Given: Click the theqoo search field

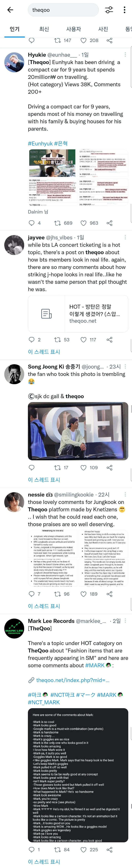Looking at the screenshot, I should click(x=64, y=10).
